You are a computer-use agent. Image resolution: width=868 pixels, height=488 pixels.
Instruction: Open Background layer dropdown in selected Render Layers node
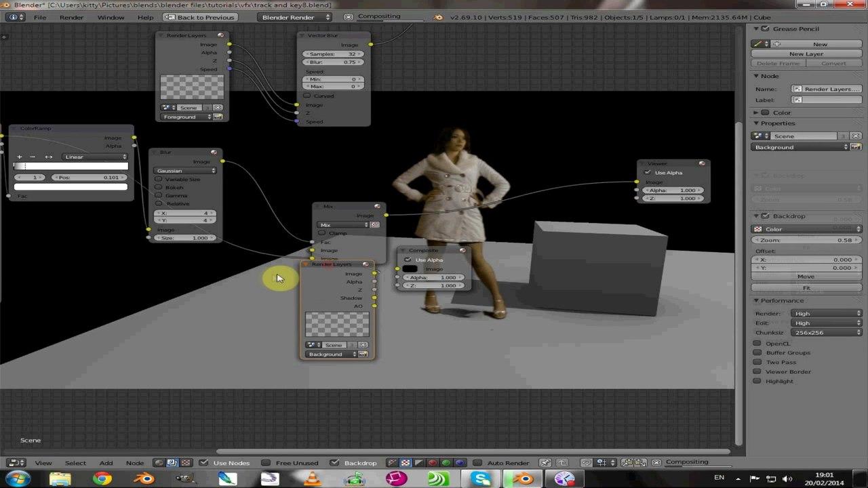point(331,354)
